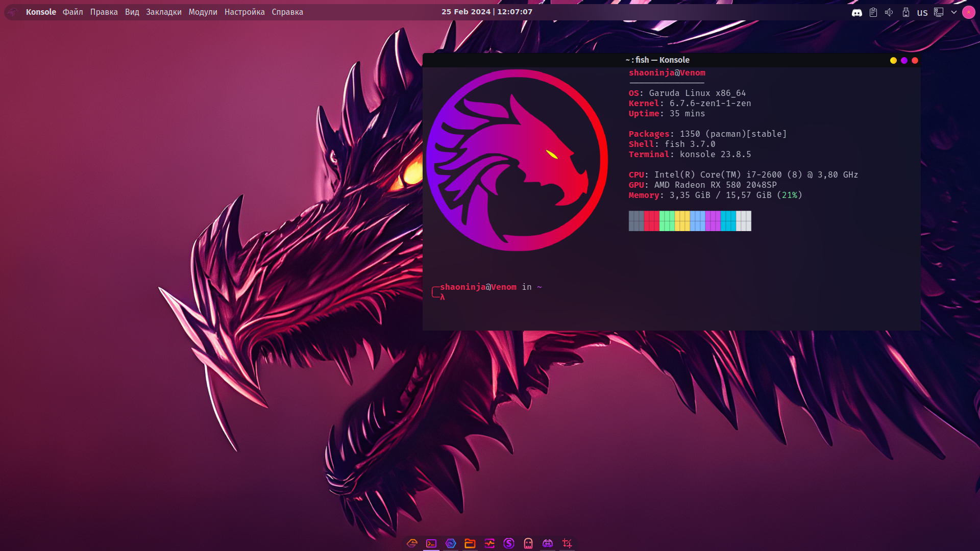Screen dimensions: 980x551
Task: Open the wired network tray icon
Action: point(939,12)
